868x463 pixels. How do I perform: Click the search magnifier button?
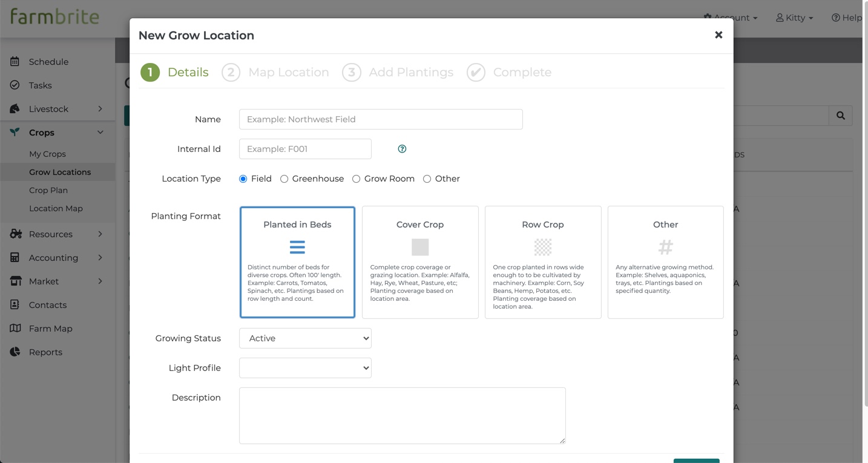[x=841, y=116]
